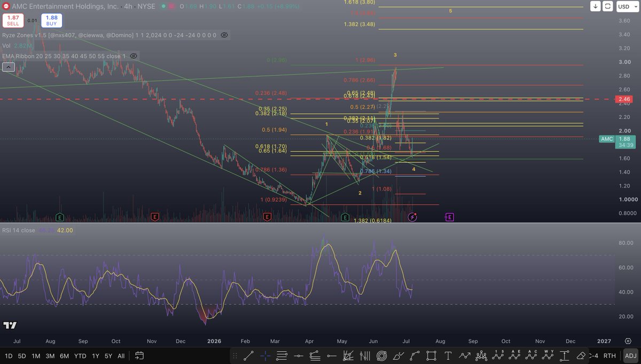Collapse the indicator legend chevron

pos(8,67)
